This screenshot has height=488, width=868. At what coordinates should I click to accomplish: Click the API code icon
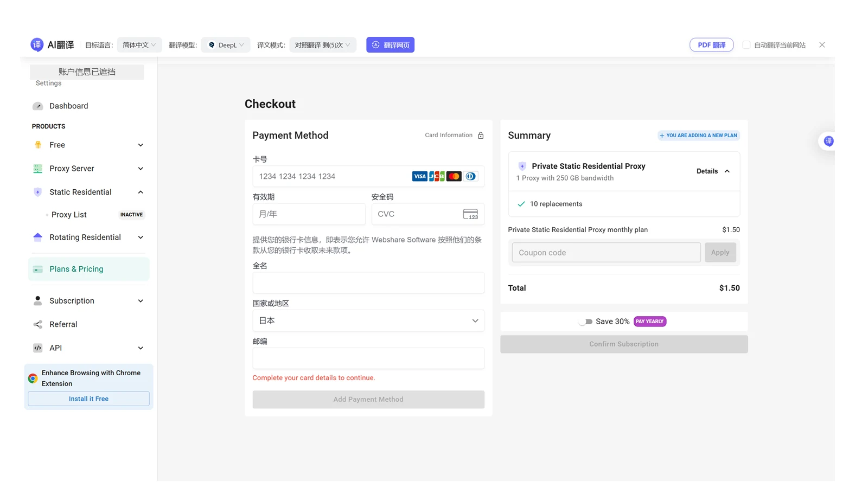pyautogui.click(x=37, y=348)
